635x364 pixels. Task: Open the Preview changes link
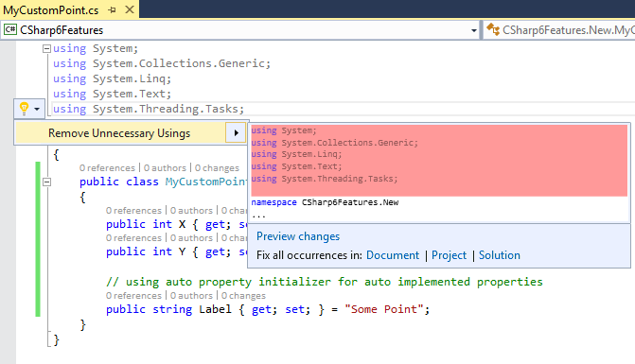[x=298, y=236]
